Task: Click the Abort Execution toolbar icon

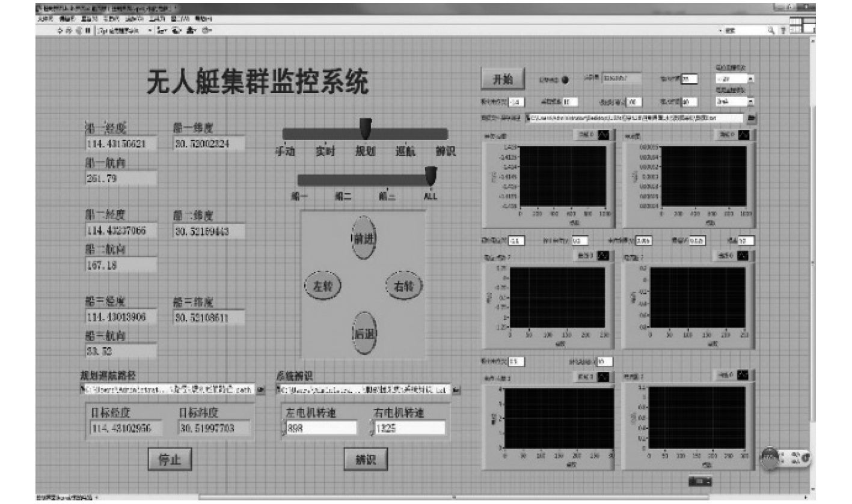Action: point(80,29)
